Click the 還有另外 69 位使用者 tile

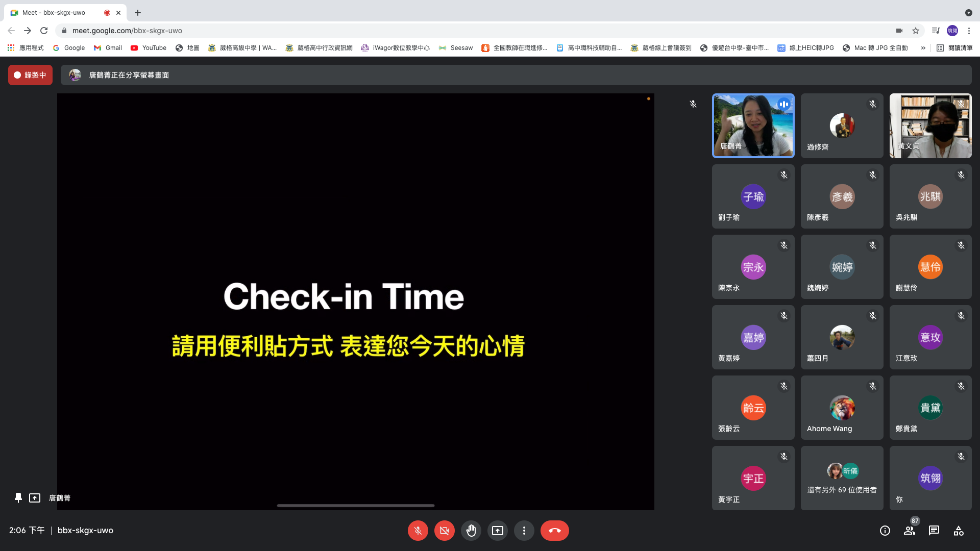coord(842,479)
